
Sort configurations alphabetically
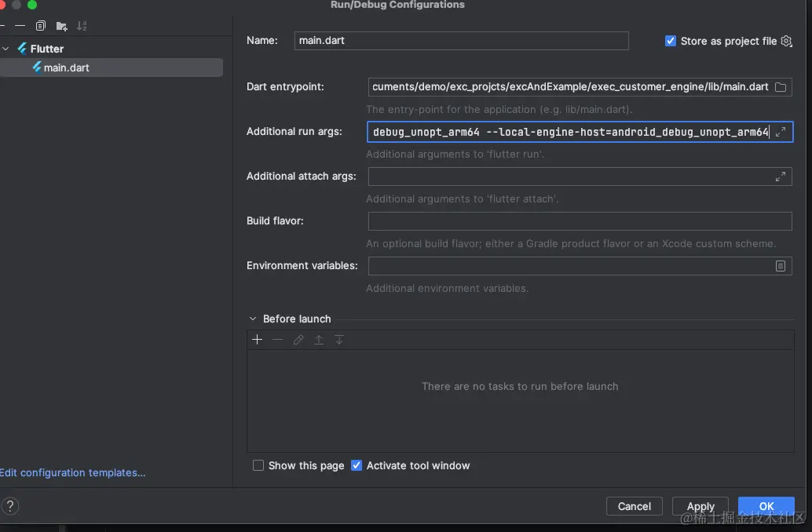click(x=82, y=26)
